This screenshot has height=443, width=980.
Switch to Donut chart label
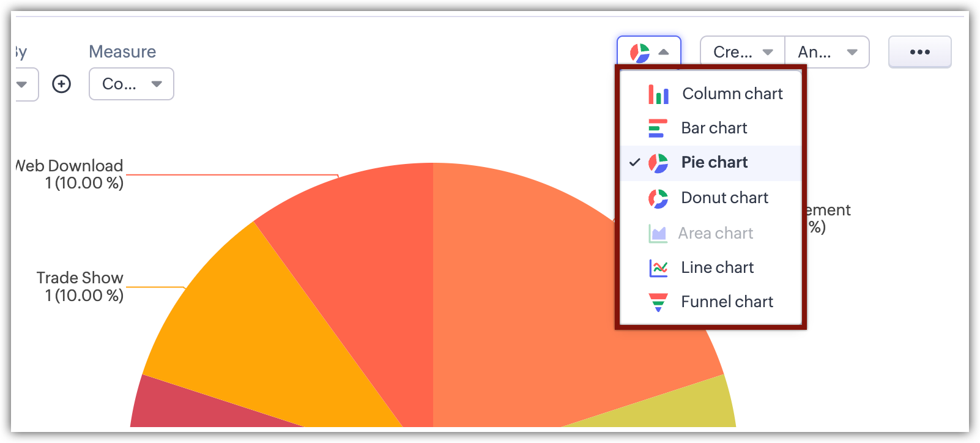coord(724,198)
